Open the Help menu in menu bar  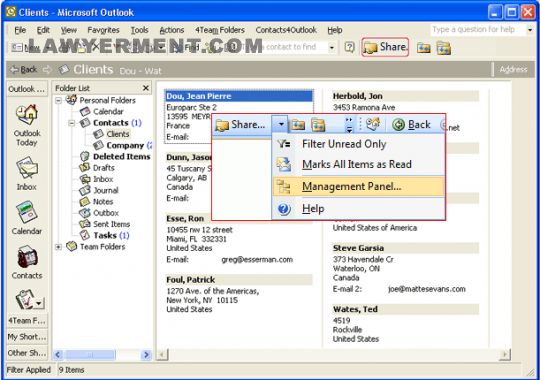click(335, 30)
